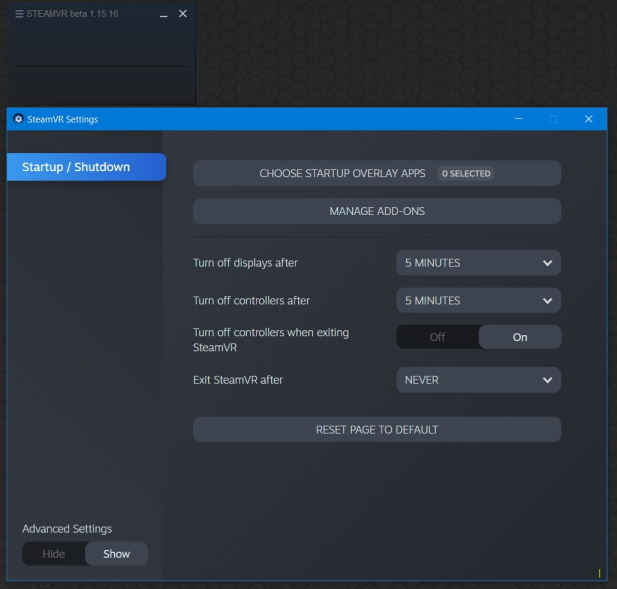This screenshot has width=617, height=589.
Task: Expand the Turn off controllers after dropdown
Action: click(x=478, y=300)
